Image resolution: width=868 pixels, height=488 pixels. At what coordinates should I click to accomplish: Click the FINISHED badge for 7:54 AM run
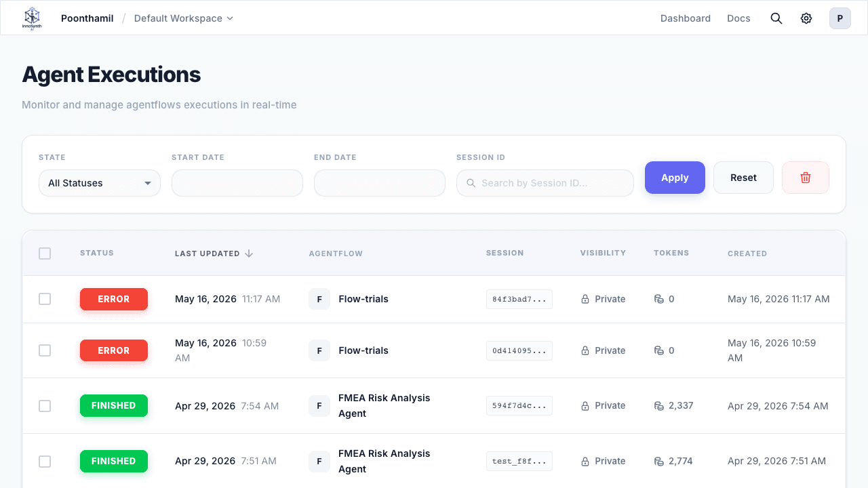[114, 405]
